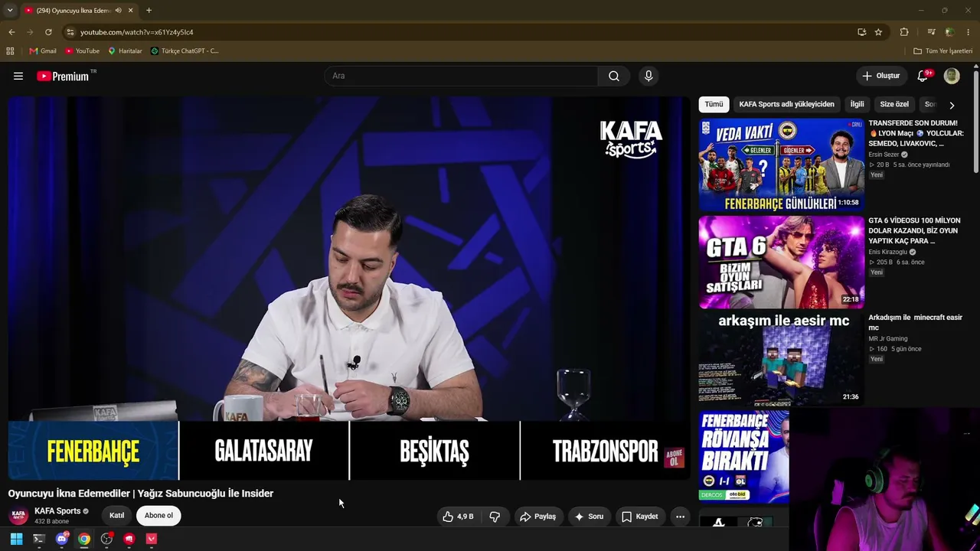This screenshot has height=551, width=980.
Task: Open KAFA Sports channel name link
Action: pyautogui.click(x=57, y=511)
